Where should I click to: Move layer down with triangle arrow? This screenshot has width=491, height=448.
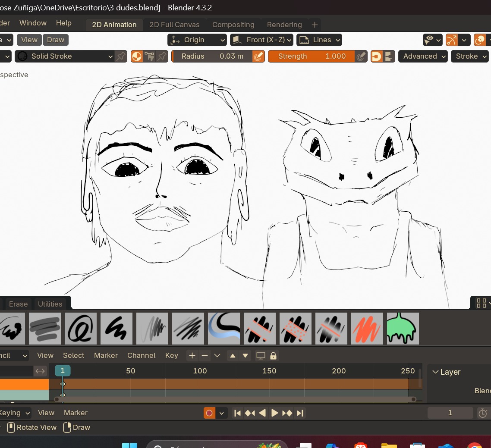click(245, 356)
